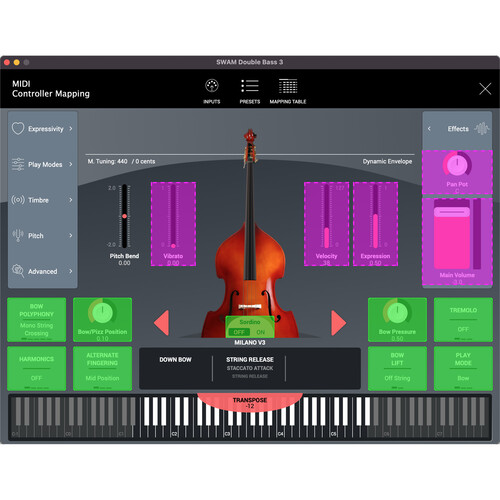Switch Sordino to ON

click(261, 332)
